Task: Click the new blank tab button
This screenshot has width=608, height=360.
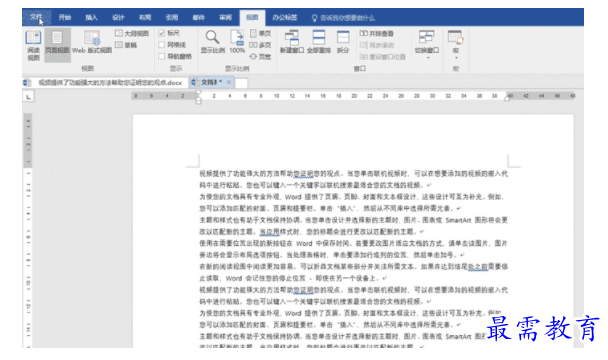Action: coord(241,83)
